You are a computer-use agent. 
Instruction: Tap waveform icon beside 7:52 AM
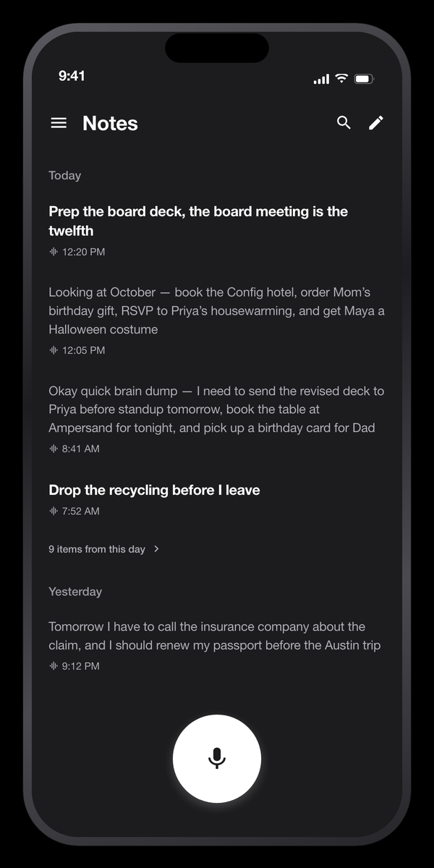[x=54, y=511]
